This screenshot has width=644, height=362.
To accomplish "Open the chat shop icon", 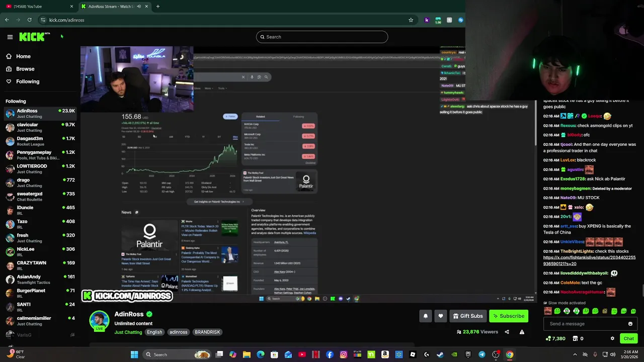I will [x=575, y=338].
